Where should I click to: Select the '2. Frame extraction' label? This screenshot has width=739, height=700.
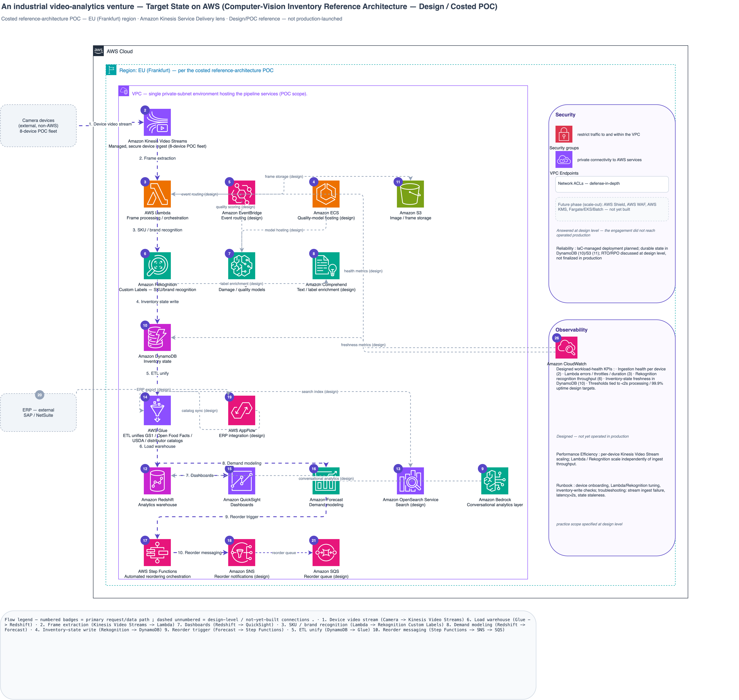(x=157, y=158)
